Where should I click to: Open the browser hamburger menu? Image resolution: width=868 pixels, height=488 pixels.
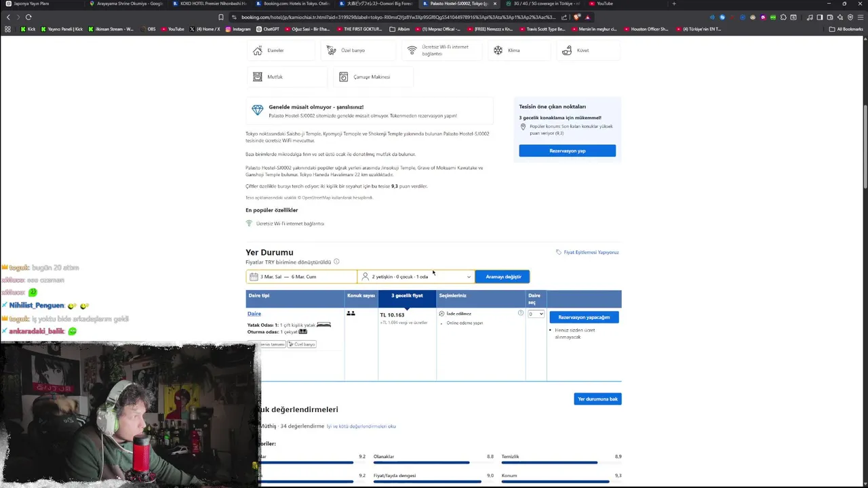pos(861,17)
